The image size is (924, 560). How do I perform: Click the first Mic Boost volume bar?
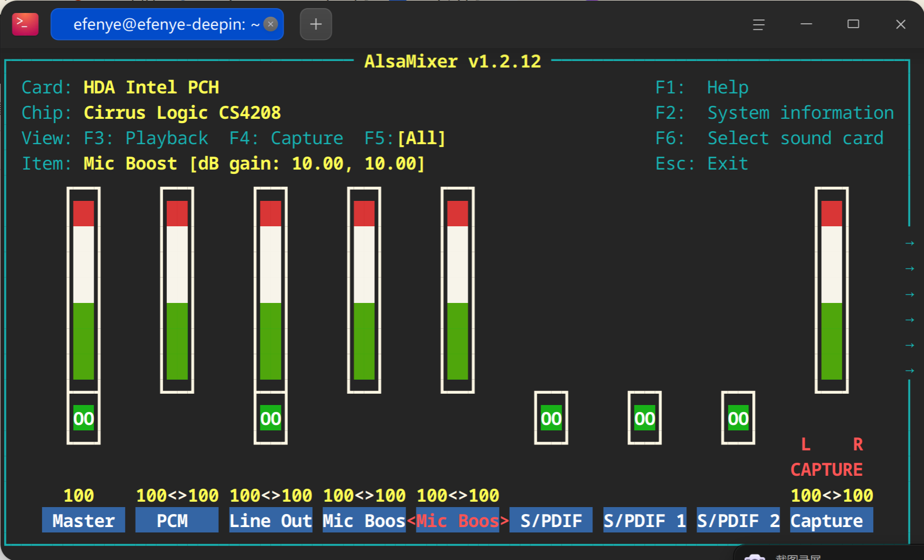pos(365,290)
